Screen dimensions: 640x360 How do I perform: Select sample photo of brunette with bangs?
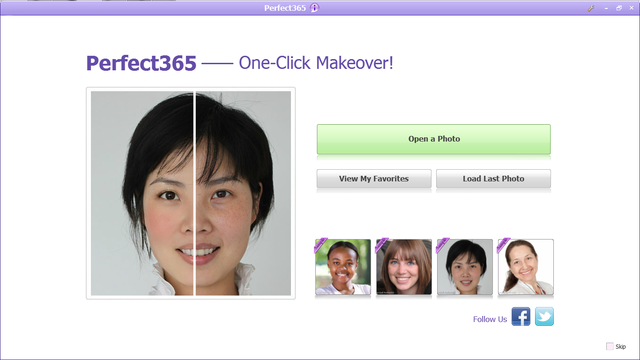[404, 267]
